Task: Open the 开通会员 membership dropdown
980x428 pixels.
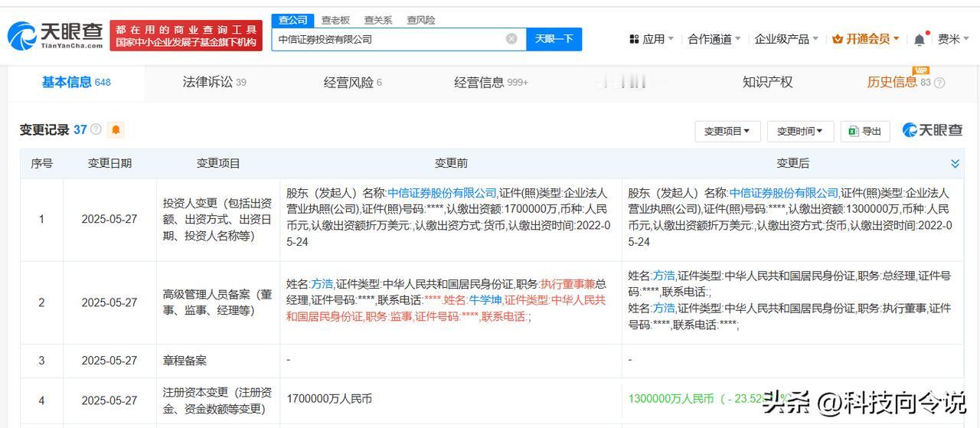Action: pos(866,39)
